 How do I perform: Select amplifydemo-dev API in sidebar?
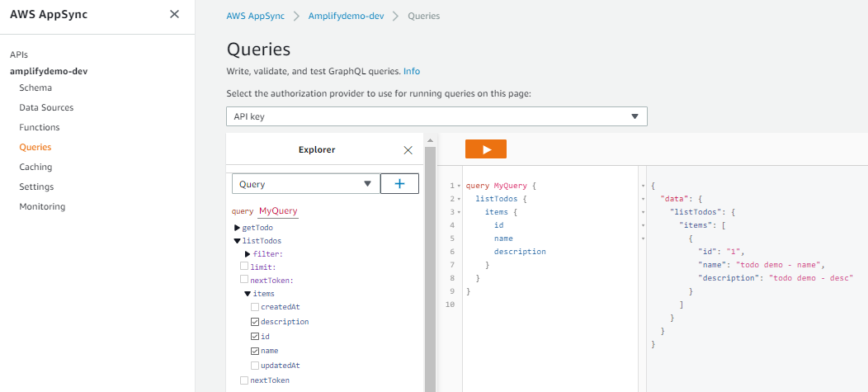[49, 72]
